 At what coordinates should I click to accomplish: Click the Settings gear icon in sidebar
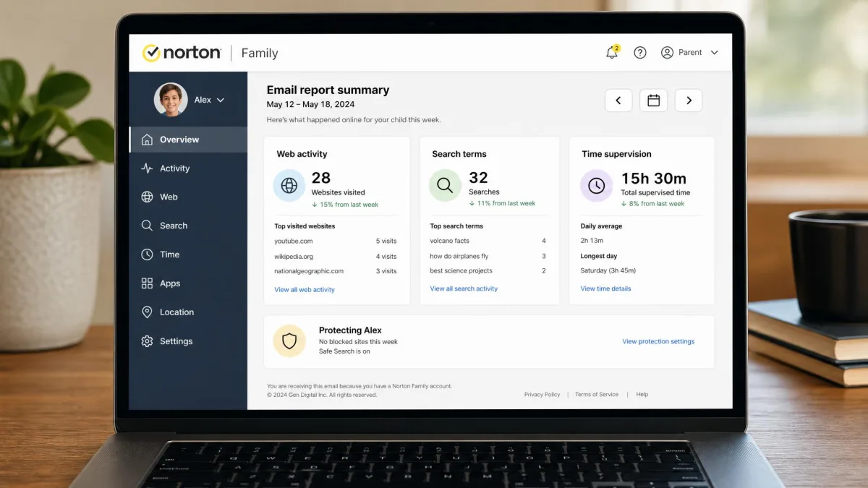click(x=147, y=341)
